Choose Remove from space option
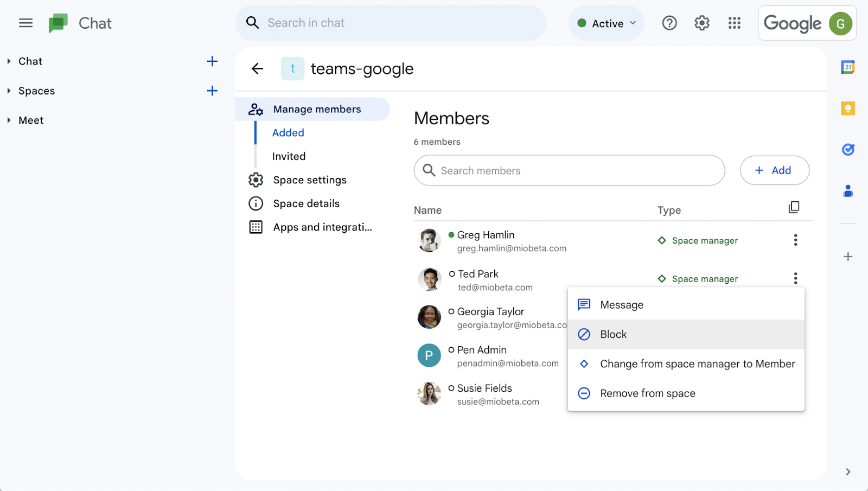Viewport: 868px width, 491px height. click(686, 393)
